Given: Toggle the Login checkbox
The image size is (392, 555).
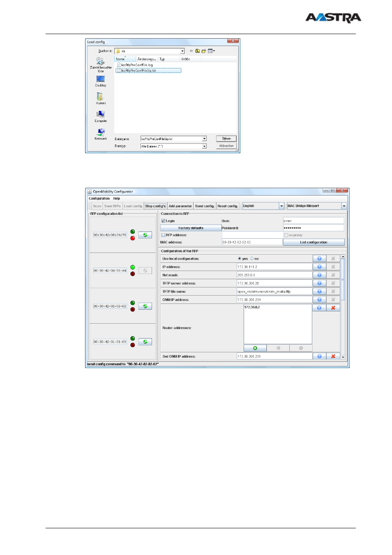Looking at the screenshot, I should point(163,221).
